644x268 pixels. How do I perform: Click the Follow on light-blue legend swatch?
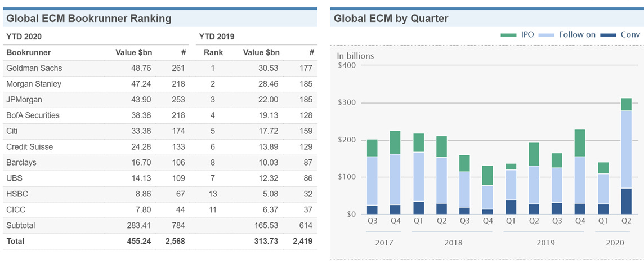546,35
